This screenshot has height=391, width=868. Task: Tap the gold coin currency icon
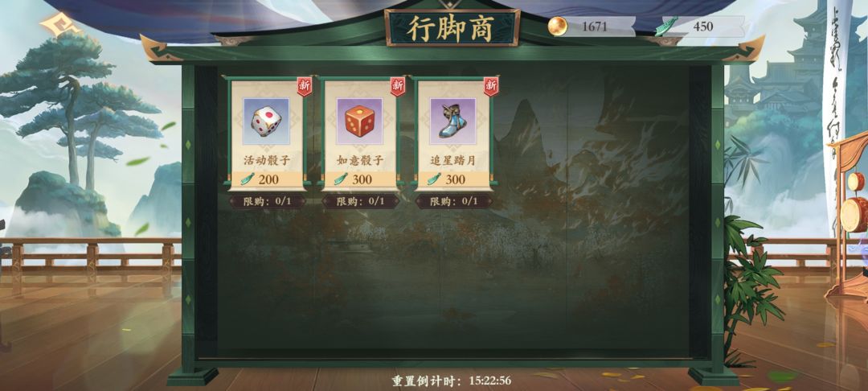pos(558,26)
